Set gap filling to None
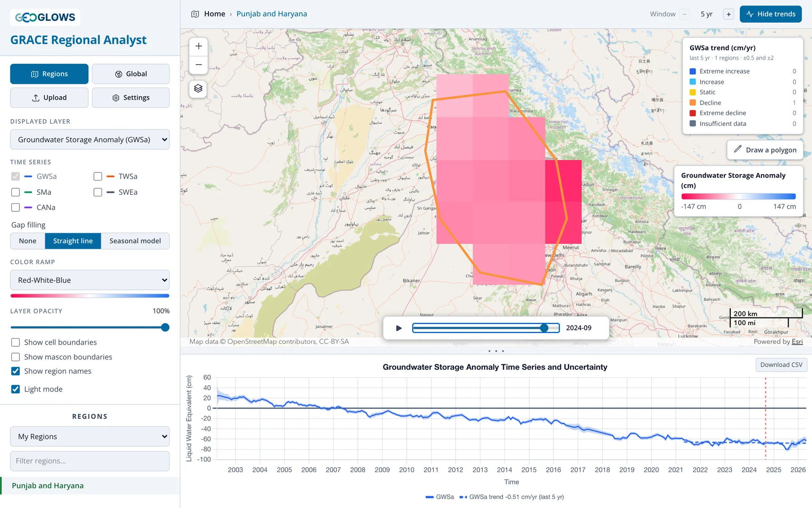This screenshot has height=508, width=812. tap(28, 241)
